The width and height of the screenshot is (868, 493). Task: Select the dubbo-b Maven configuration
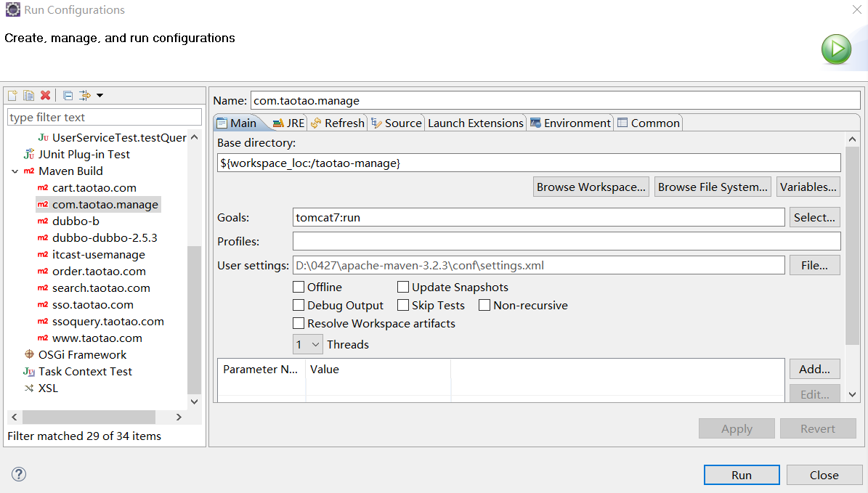[76, 221]
